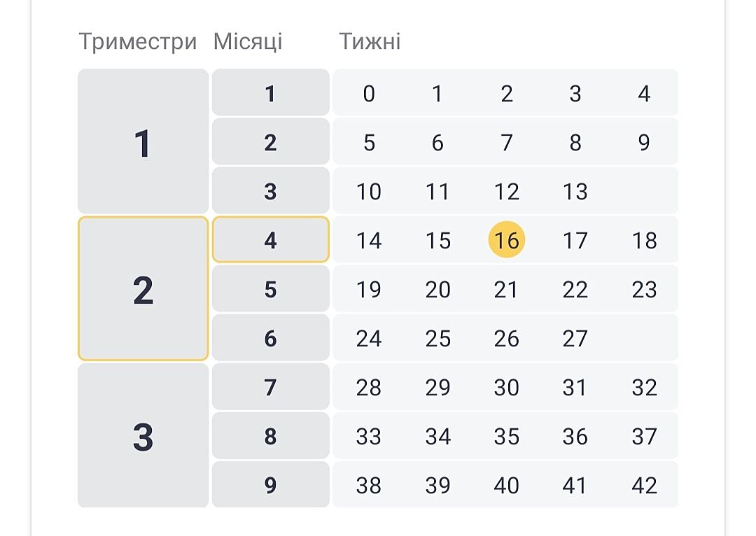The width and height of the screenshot is (756, 536).
Task: Click week 42, the last week
Action: (644, 485)
